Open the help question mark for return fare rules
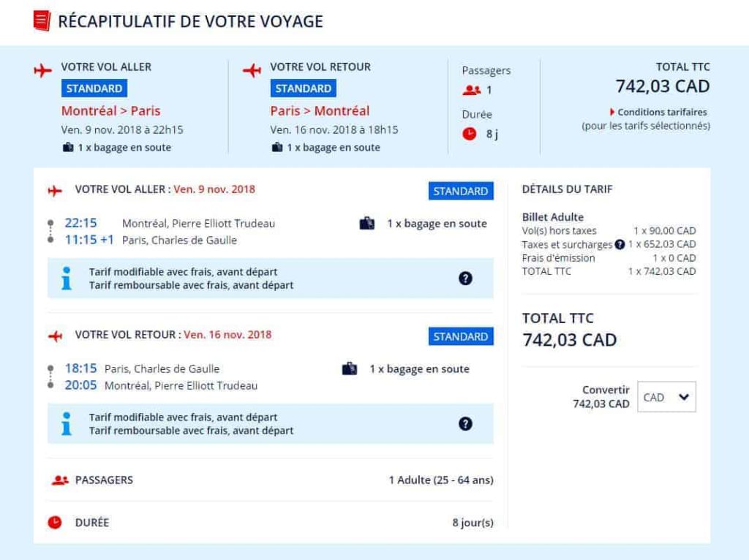 (x=465, y=423)
